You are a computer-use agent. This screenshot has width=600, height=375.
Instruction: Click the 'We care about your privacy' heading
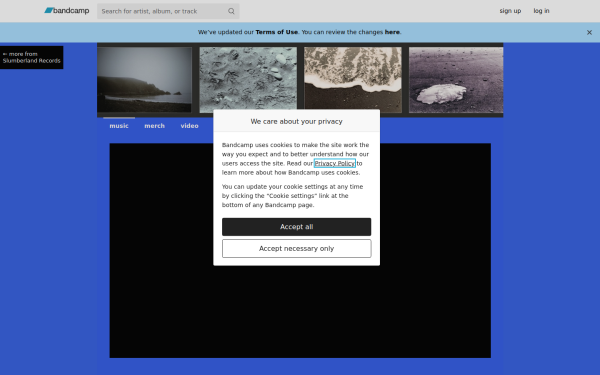click(296, 121)
